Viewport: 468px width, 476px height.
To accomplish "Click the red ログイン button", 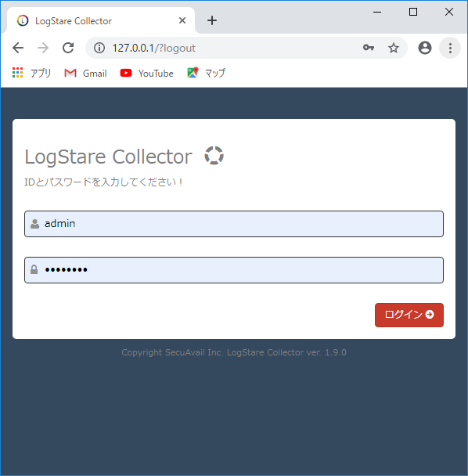I will [409, 315].
